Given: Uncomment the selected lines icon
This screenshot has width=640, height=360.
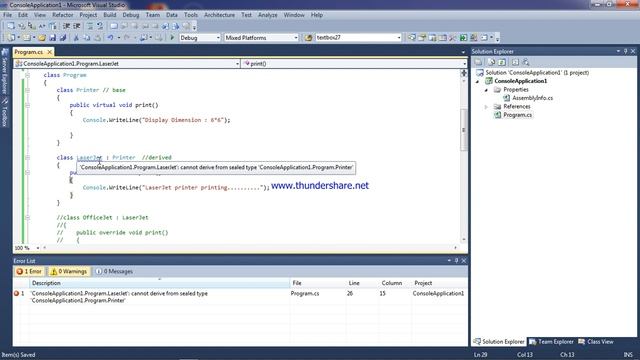Looking at the screenshot, I should (x=100, y=26).
